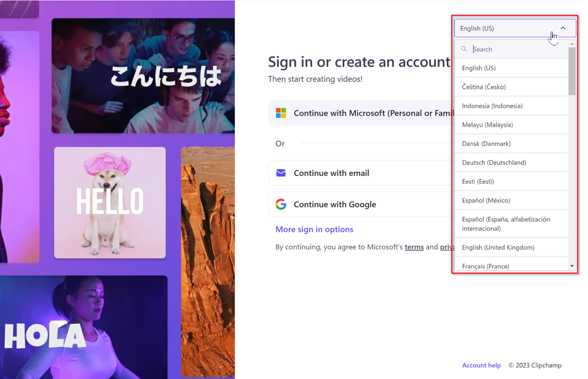Pick Melayu (Malaysia) from the list

[511, 125]
